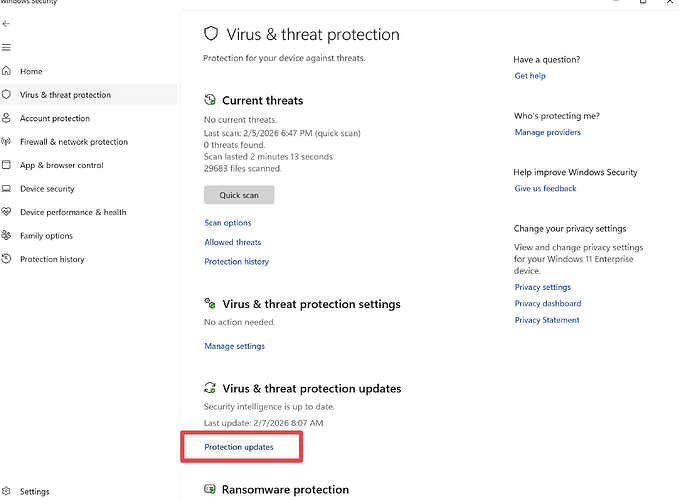The width and height of the screenshot is (679, 500).
Task: Click the Get help link
Action: click(530, 76)
